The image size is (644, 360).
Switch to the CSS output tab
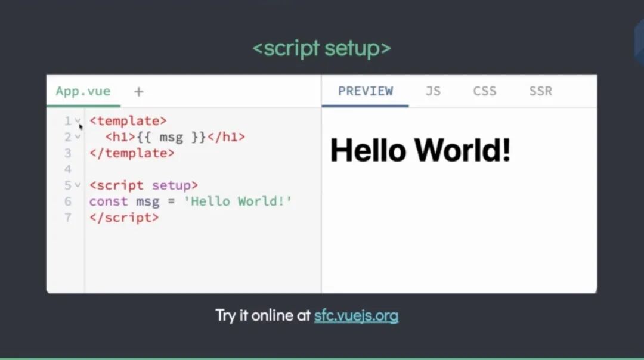pos(484,91)
